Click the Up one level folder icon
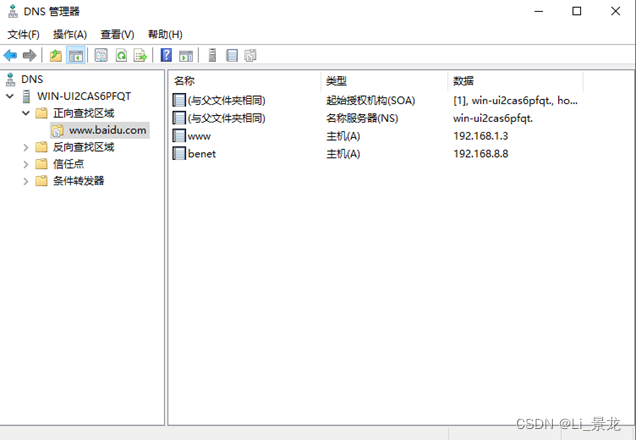The image size is (636, 440). 56,55
